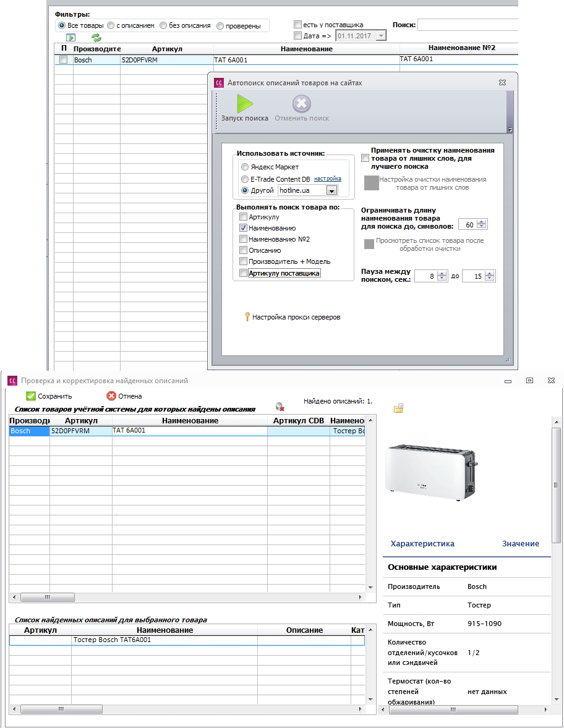This screenshot has height=728, width=564.
Task: Decrease the 60 character length limit
Action: click(x=482, y=227)
